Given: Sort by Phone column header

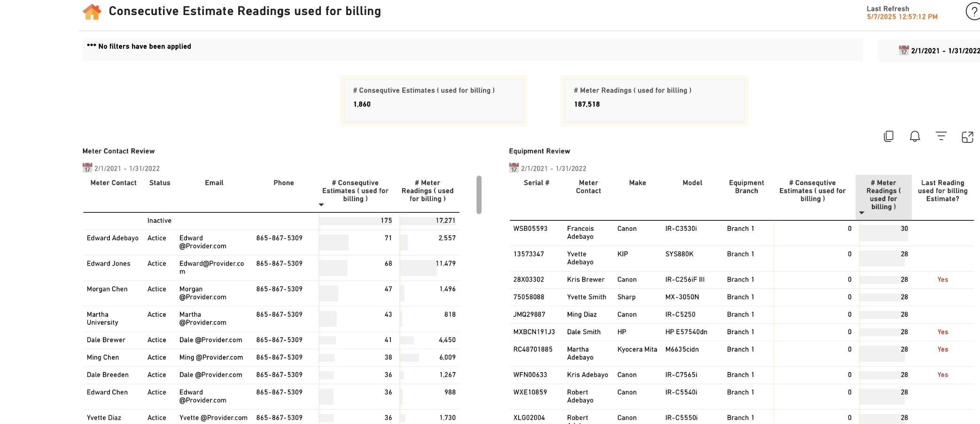Looking at the screenshot, I should 284,183.
